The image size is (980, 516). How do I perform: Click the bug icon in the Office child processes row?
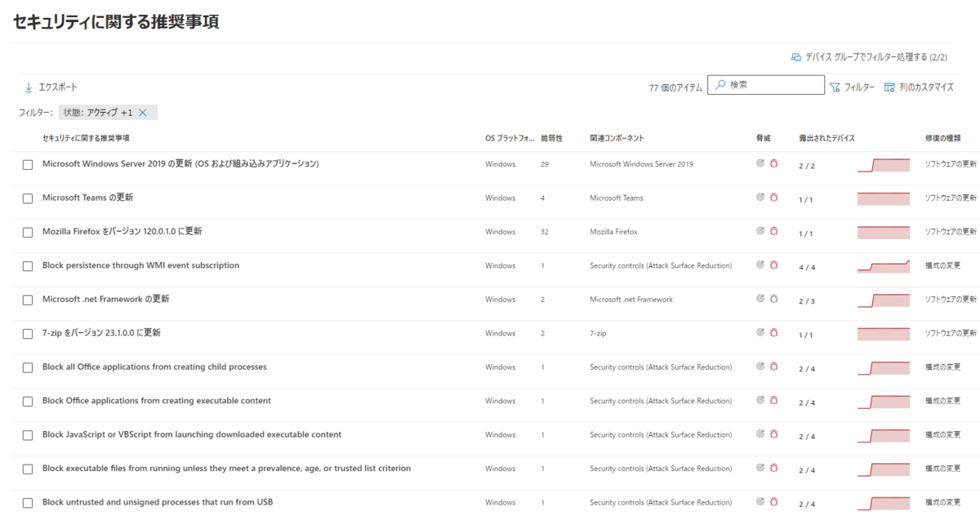pyautogui.click(x=773, y=367)
